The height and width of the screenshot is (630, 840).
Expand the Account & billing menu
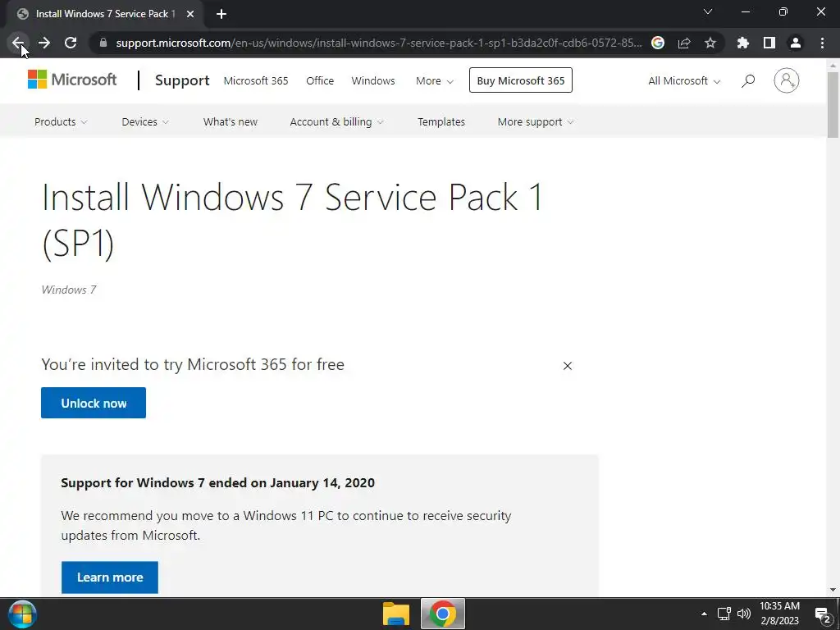coord(336,122)
